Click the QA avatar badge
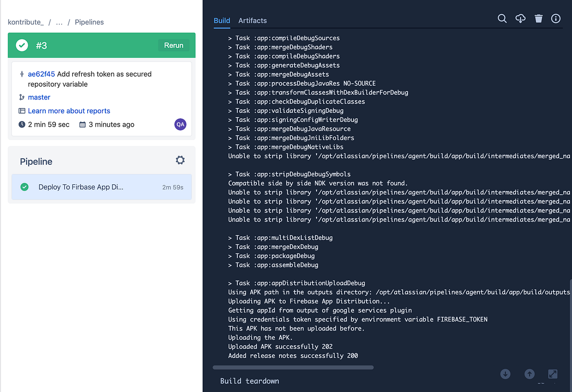572x392 pixels. (x=180, y=124)
